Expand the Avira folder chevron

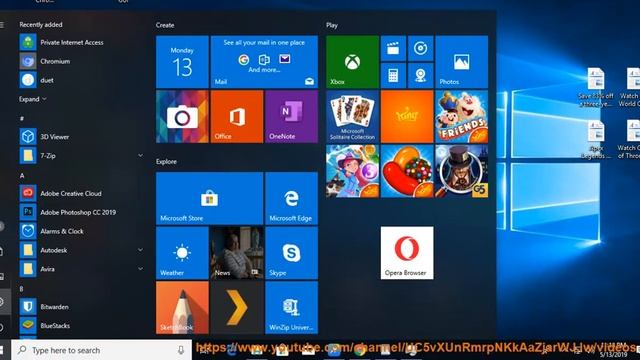click(x=140, y=269)
